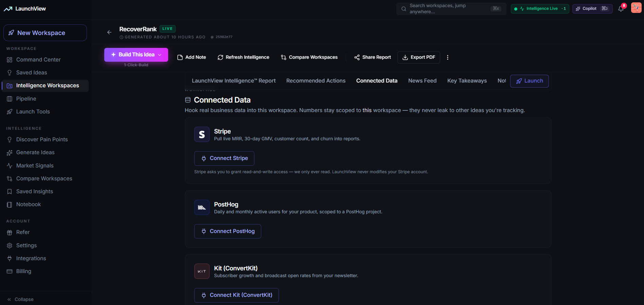Click the Kit logo icon
The height and width of the screenshot is (305, 644).
click(202, 271)
